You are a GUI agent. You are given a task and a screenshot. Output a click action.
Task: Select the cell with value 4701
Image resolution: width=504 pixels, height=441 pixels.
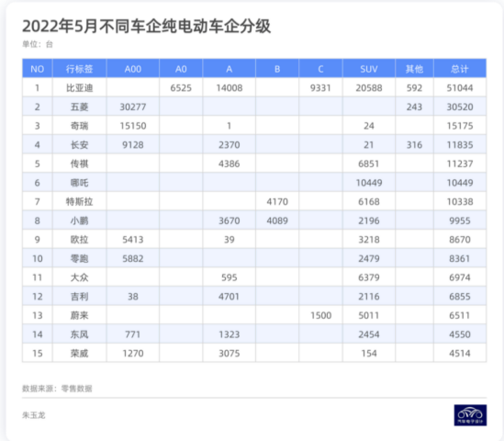230,297
